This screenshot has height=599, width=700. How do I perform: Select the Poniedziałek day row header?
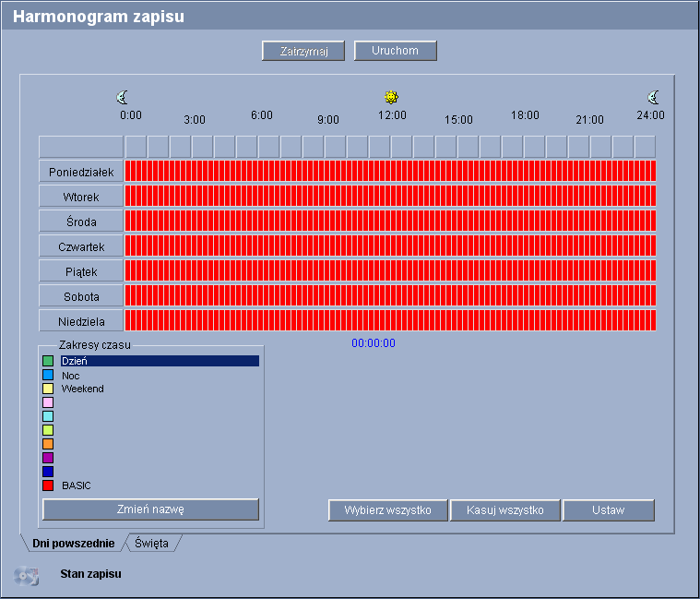click(x=81, y=172)
